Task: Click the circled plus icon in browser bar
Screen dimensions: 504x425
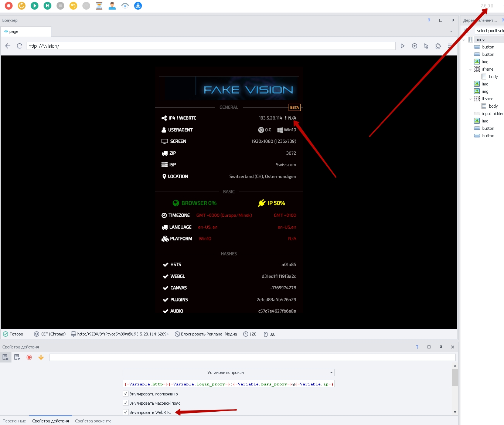Action: tap(415, 46)
